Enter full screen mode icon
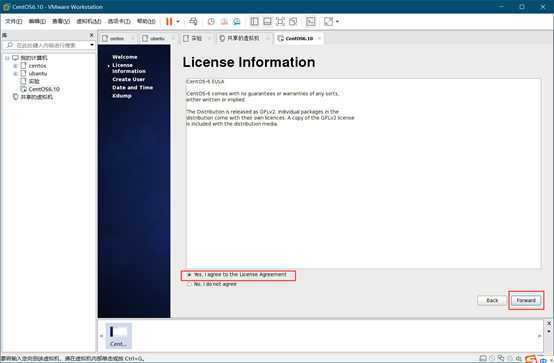554x363 pixels. tap(280, 22)
